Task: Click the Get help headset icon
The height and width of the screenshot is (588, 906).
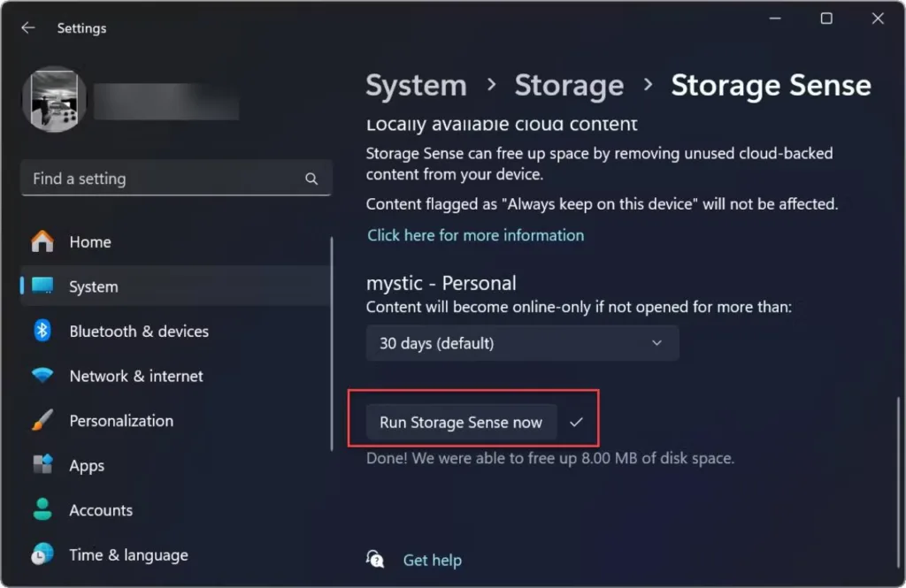Action: (x=375, y=559)
